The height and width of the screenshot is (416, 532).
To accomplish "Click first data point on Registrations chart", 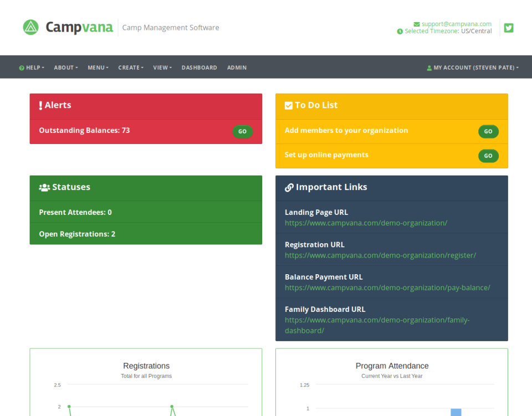I will point(69,407).
